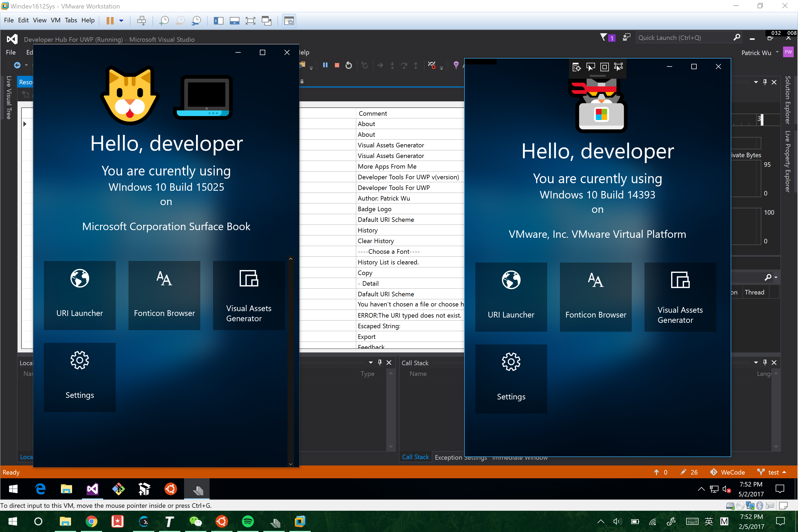This screenshot has height=532, width=798.
Task: Open the VMware File menu
Action: coord(9,20)
